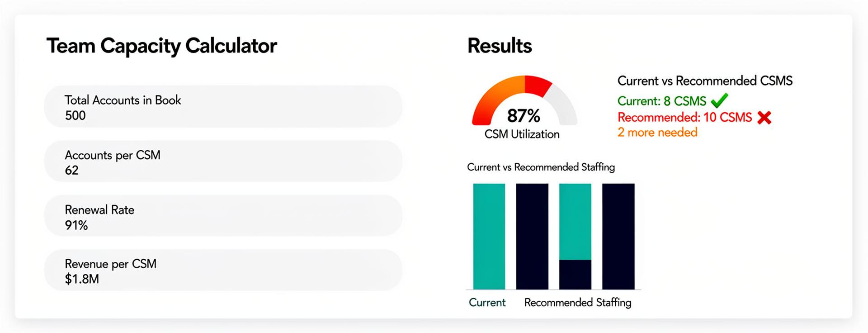Screen dimensions: 868x333
Task: Select the Renewal Rate field
Action: [x=223, y=216]
